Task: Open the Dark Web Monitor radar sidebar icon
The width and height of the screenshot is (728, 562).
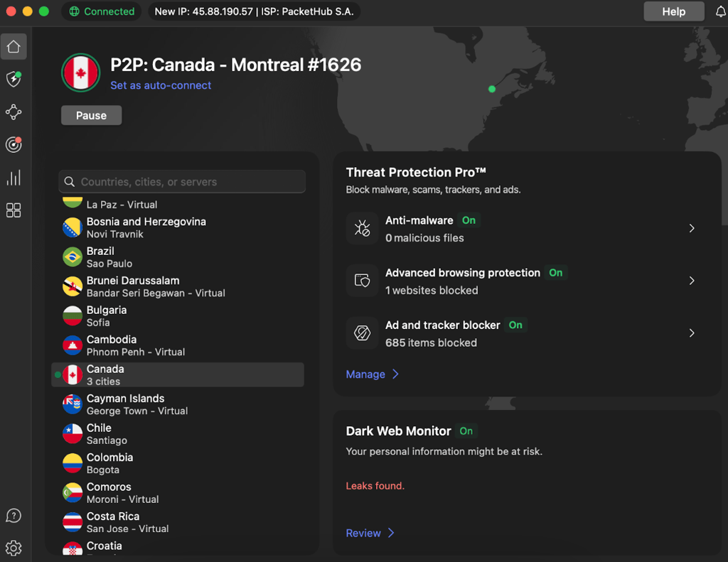Action: click(14, 145)
